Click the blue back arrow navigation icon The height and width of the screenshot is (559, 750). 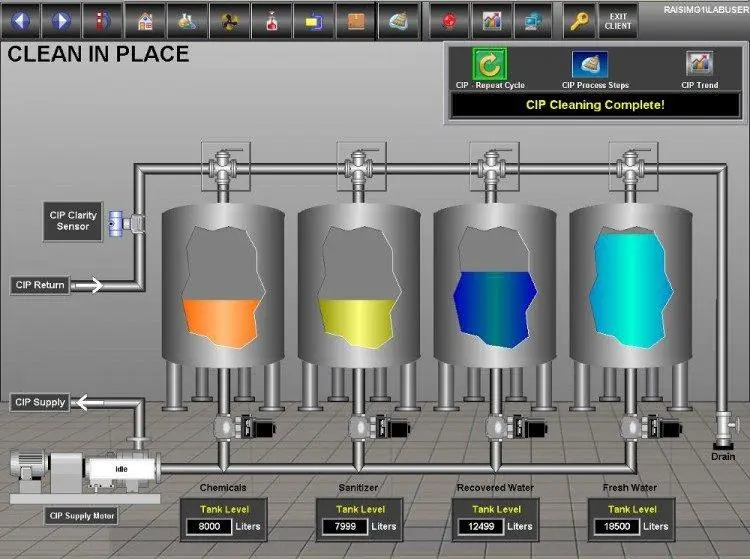tap(20, 21)
